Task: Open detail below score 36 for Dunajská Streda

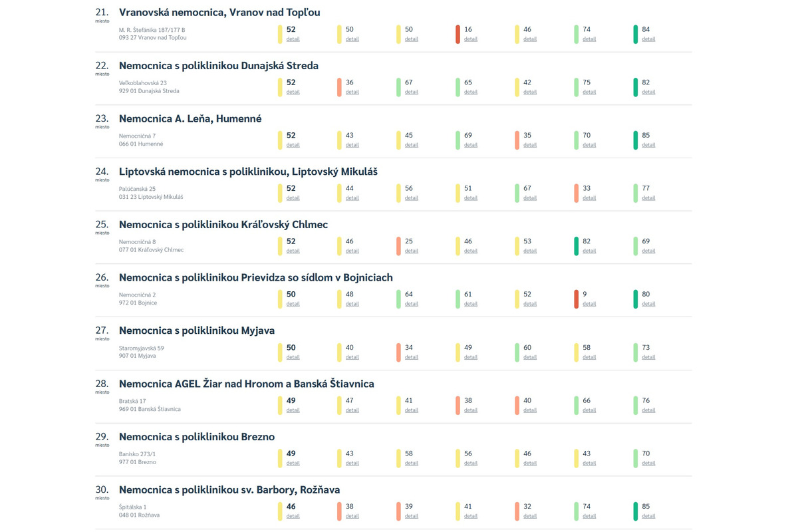Action: pyautogui.click(x=352, y=92)
